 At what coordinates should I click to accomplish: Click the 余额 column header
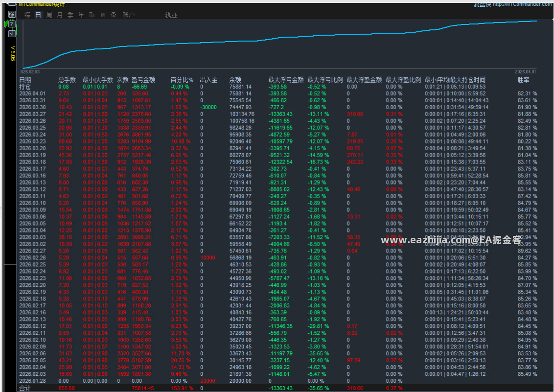point(235,80)
